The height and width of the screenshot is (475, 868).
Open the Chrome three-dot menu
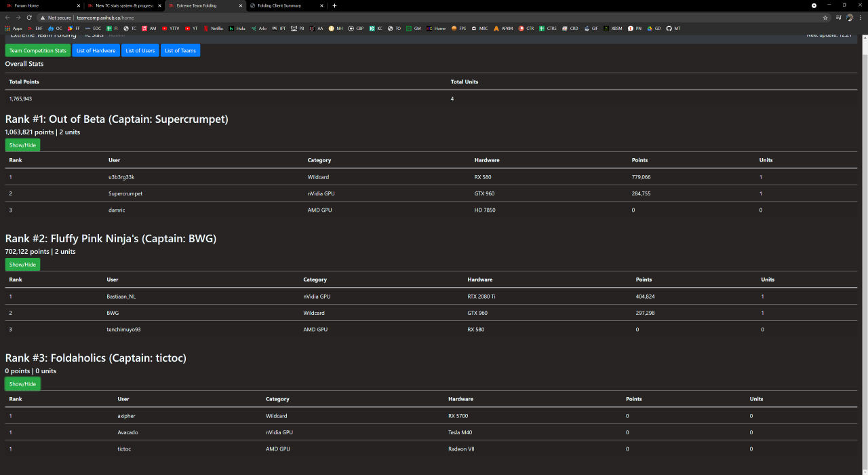coord(860,18)
